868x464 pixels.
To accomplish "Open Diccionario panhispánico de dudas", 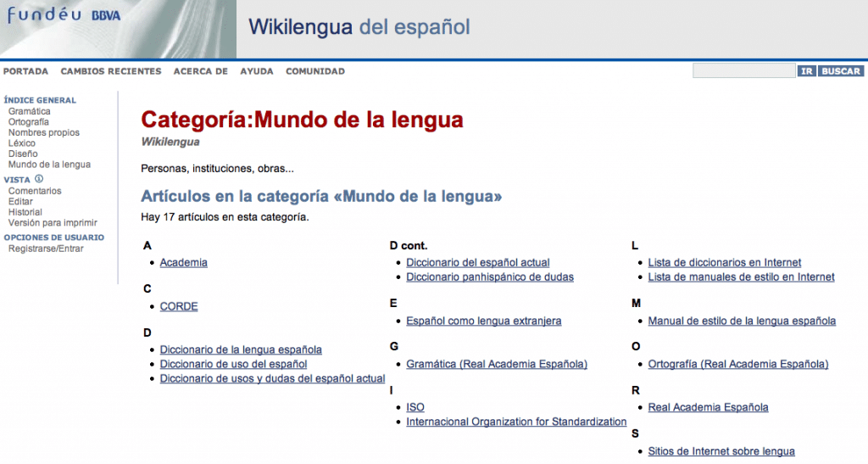I will click(x=490, y=277).
